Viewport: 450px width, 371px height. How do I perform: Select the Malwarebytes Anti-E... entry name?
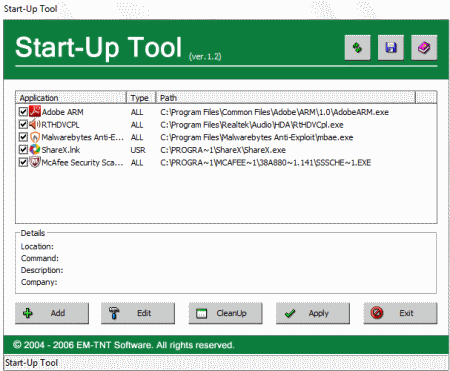(x=82, y=137)
